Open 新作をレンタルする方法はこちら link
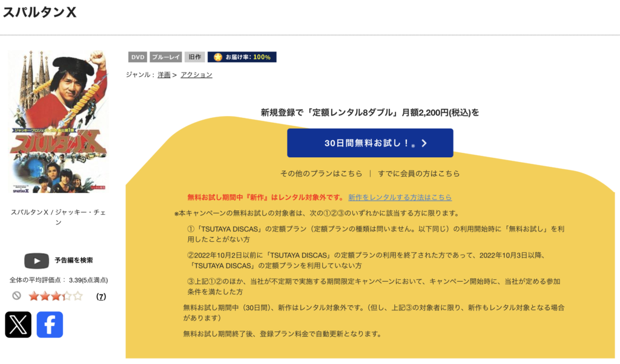The width and height of the screenshot is (620, 364). (400, 197)
